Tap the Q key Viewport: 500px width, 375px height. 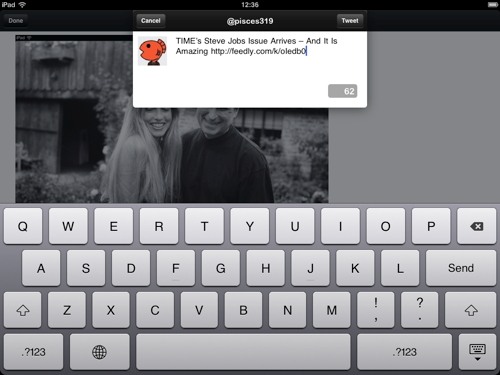click(23, 226)
